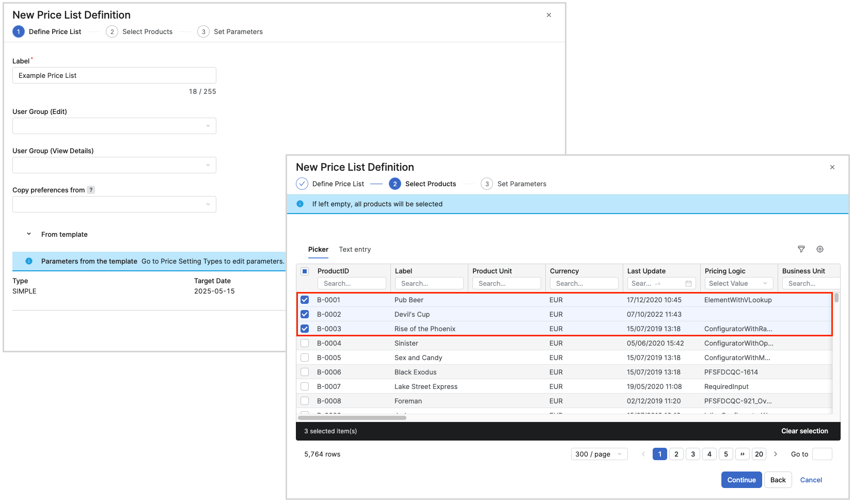852x504 pixels.
Task: Click the info icon in blue banner
Action: pos(300,204)
